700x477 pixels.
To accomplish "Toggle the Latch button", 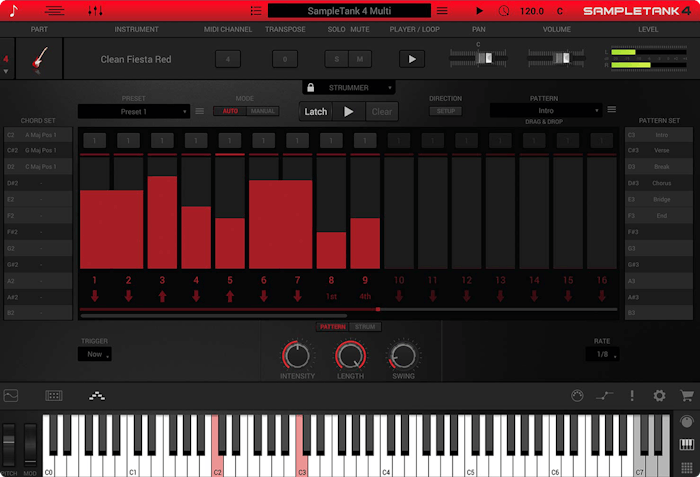I will [316, 112].
